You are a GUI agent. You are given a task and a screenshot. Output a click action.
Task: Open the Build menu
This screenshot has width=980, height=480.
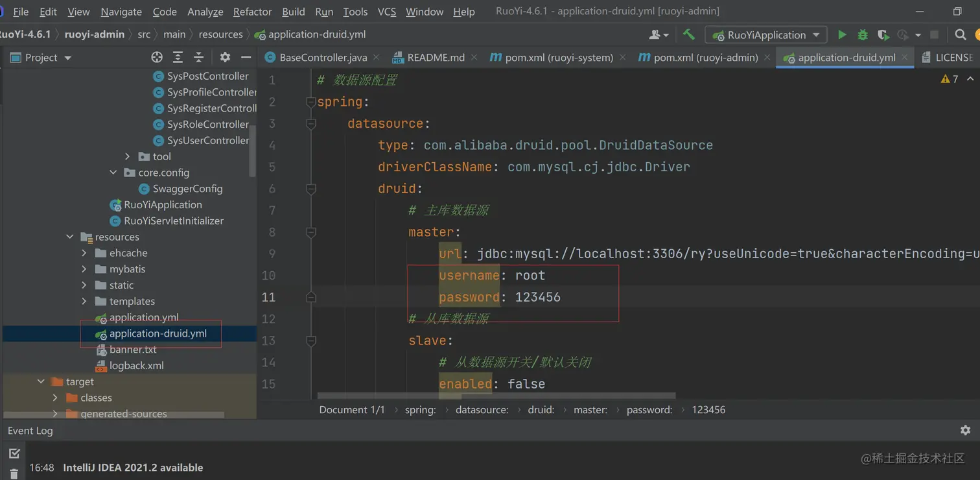coord(294,12)
